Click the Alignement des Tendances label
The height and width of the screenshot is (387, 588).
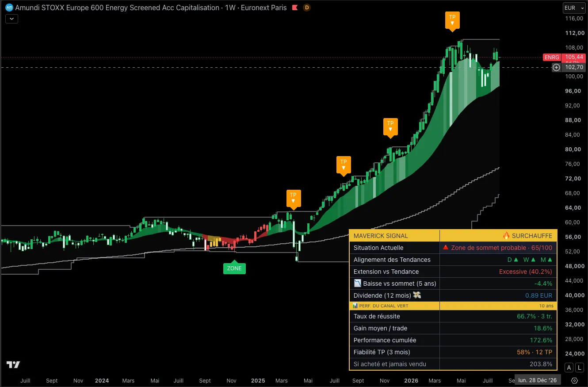(x=392, y=260)
